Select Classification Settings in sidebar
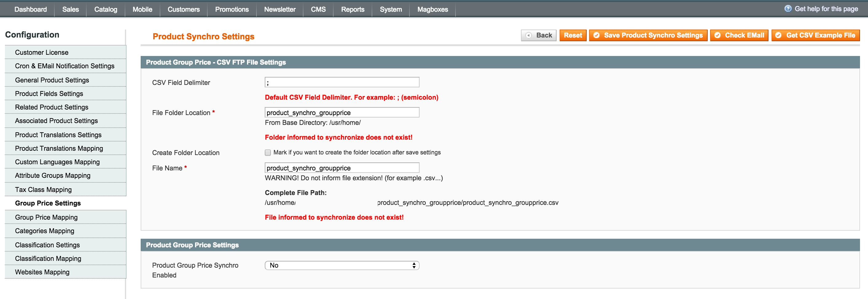The width and height of the screenshot is (868, 299). [x=66, y=245]
